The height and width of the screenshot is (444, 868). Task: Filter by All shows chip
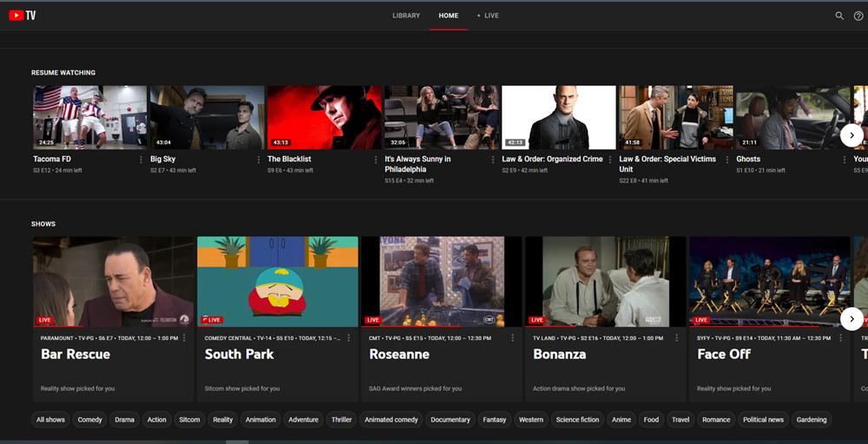pos(50,420)
